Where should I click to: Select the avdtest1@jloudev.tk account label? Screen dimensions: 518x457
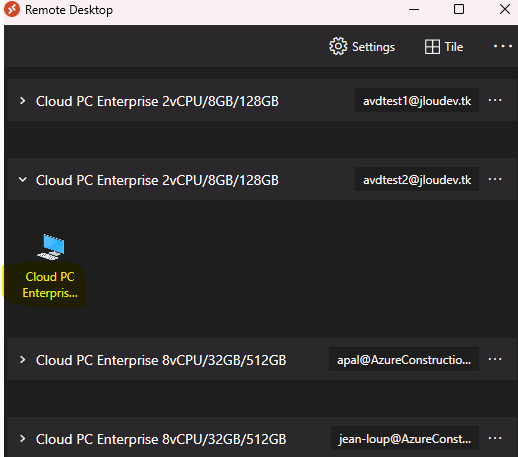click(417, 100)
